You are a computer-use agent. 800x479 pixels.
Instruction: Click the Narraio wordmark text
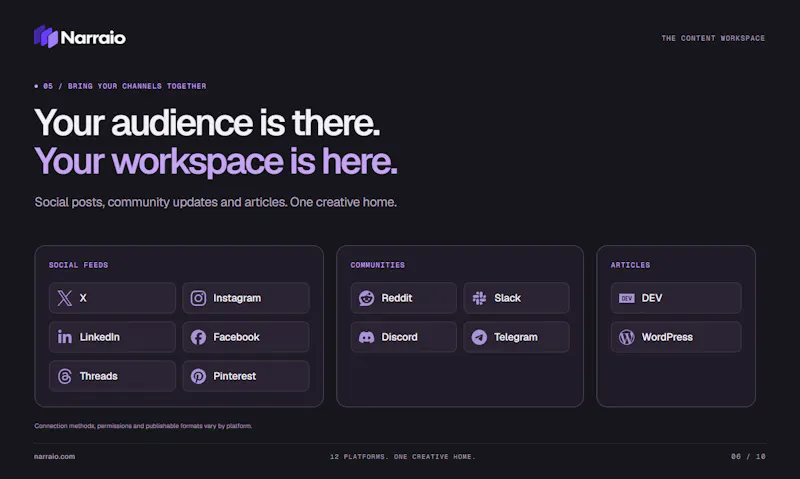pos(93,38)
